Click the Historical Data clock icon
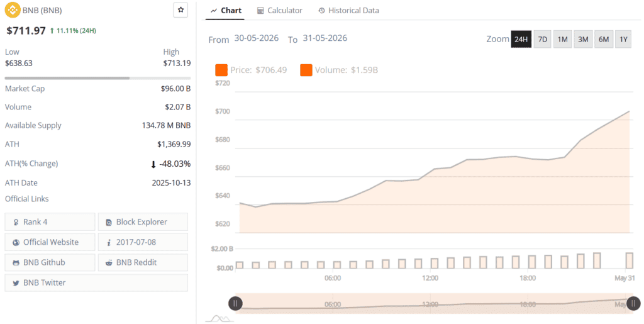Image resolution: width=644 pixels, height=324 pixels. (321, 11)
